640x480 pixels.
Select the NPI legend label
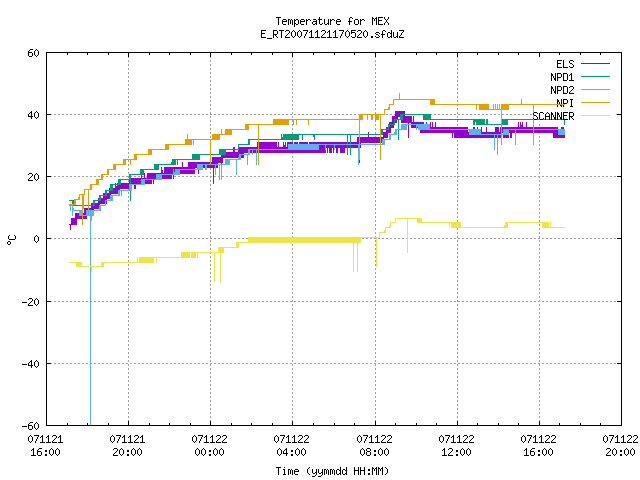[565, 103]
